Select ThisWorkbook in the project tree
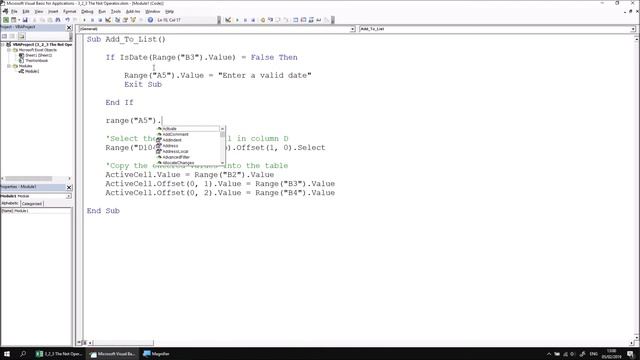This screenshot has height=360, width=640. 37,60
